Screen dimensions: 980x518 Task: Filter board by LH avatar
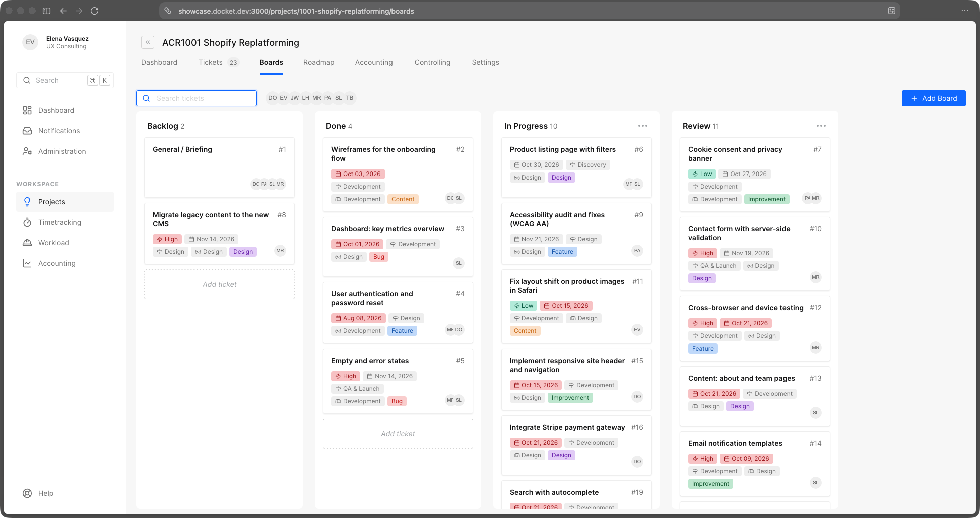[306, 98]
